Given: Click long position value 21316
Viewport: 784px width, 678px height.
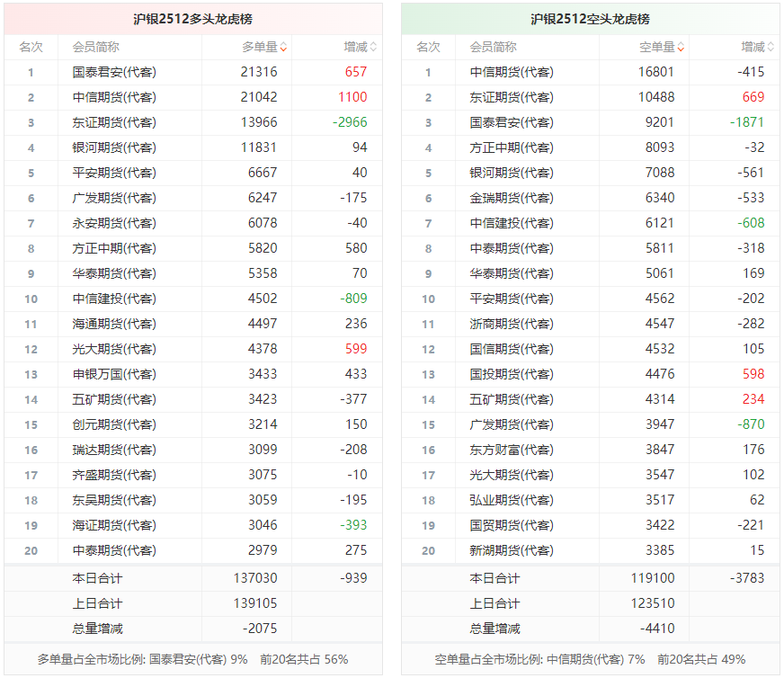Looking at the screenshot, I should (x=259, y=72).
